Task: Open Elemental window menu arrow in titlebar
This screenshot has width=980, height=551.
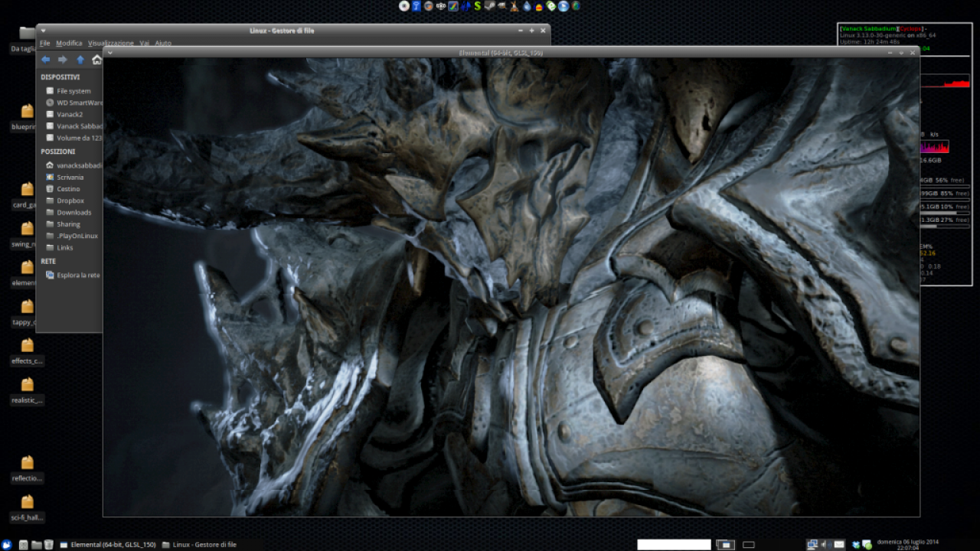Action: click(110, 52)
